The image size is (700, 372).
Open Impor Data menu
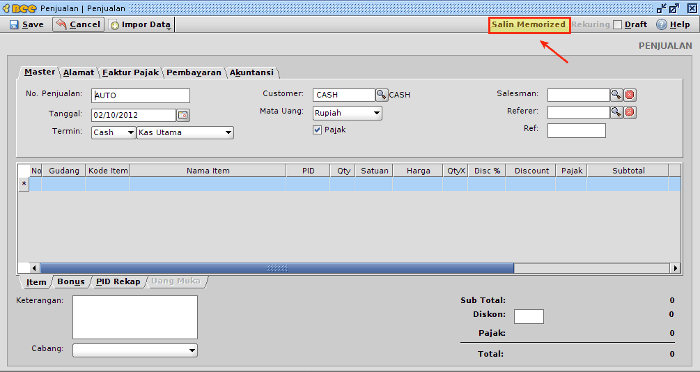(141, 25)
